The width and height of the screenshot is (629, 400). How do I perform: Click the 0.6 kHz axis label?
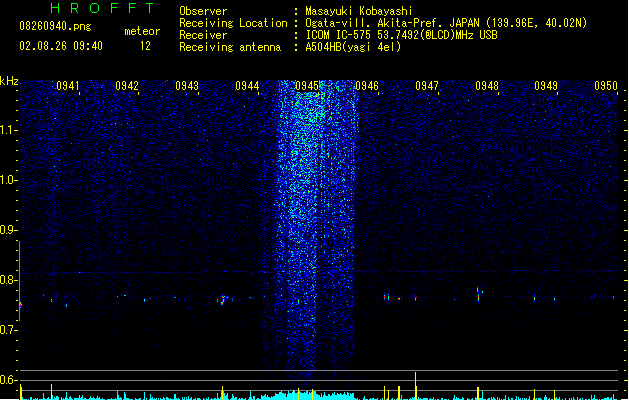tap(8, 380)
